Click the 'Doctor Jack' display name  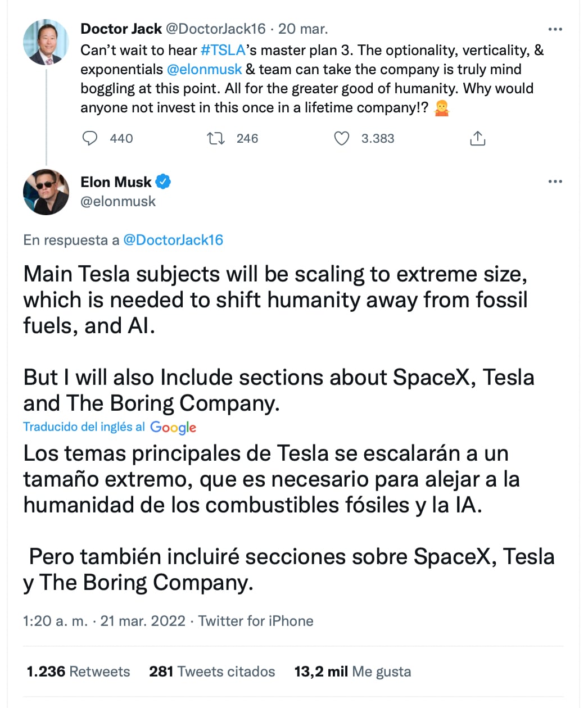click(121, 29)
